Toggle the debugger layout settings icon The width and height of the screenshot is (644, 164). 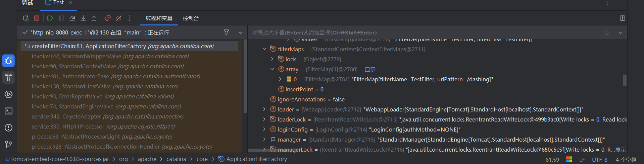(623, 18)
